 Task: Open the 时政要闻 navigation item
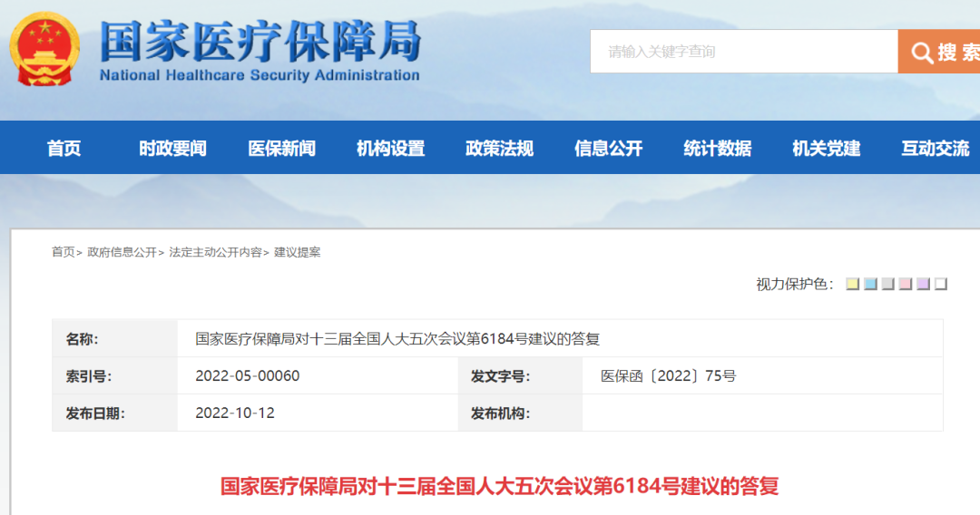pos(172,148)
